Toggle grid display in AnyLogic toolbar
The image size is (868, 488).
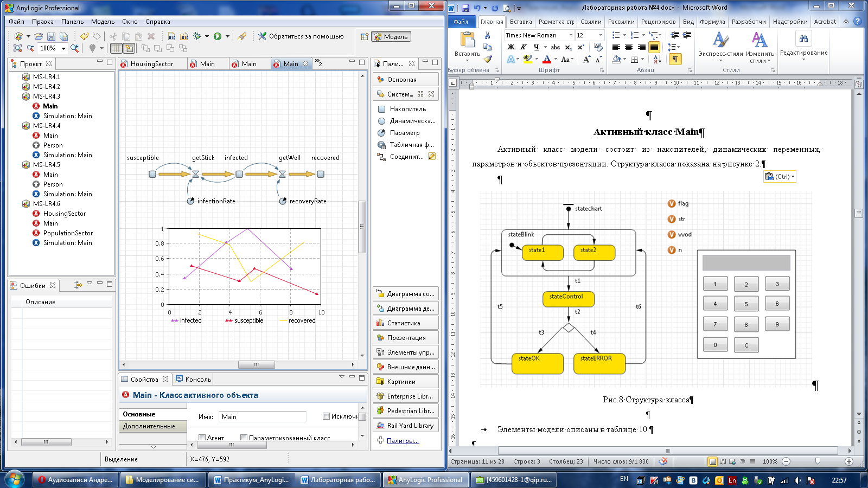(x=116, y=48)
